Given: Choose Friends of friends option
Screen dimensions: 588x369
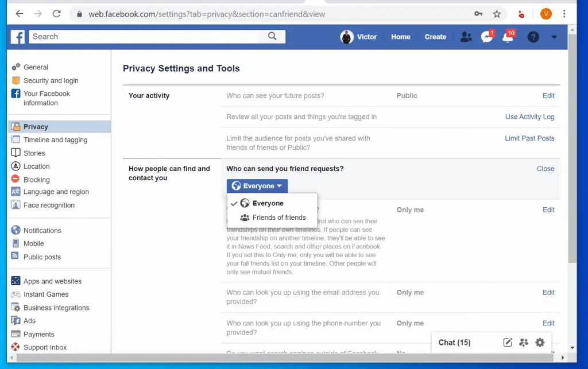Looking at the screenshot, I should (x=272, y=217).
